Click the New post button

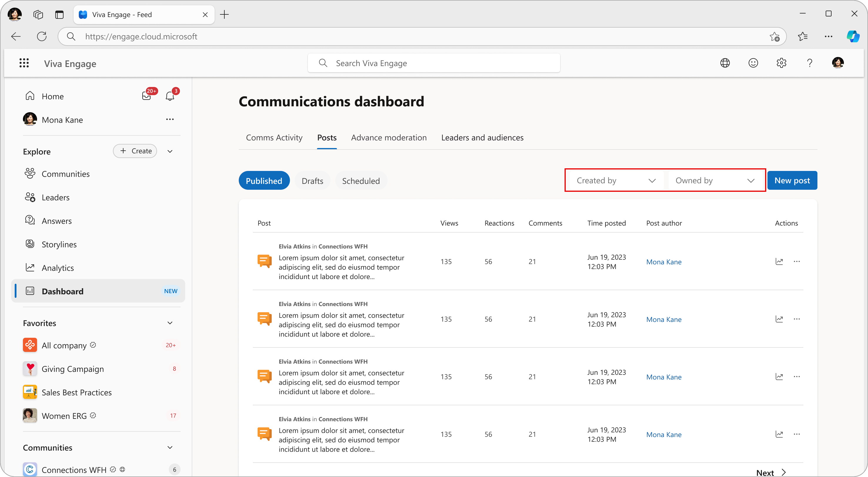[x=792, y=180]
